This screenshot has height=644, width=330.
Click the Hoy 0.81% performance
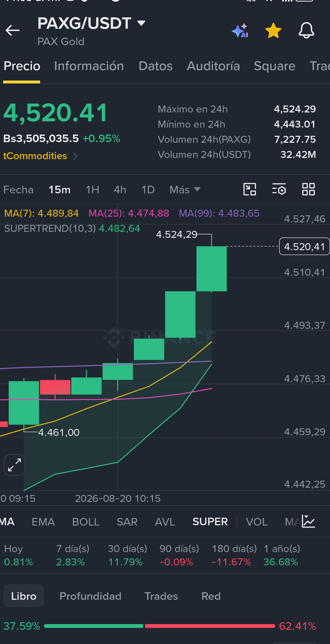pyautogui.click(x=18, y=556)
